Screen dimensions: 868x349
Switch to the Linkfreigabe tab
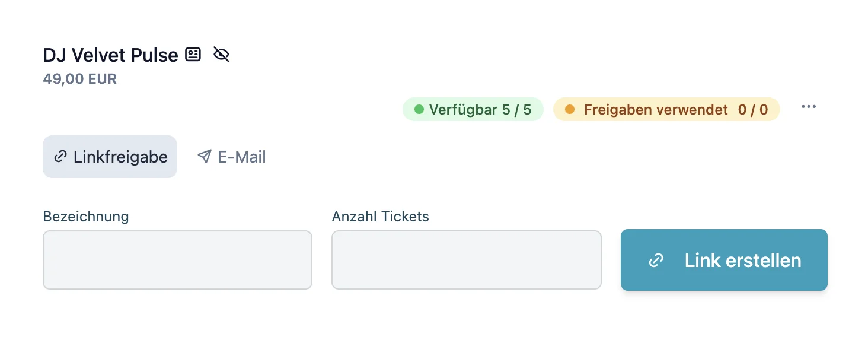110,157
